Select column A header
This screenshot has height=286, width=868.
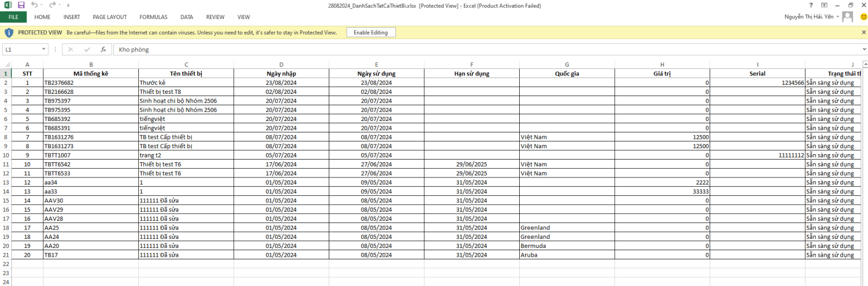point(27,65)
